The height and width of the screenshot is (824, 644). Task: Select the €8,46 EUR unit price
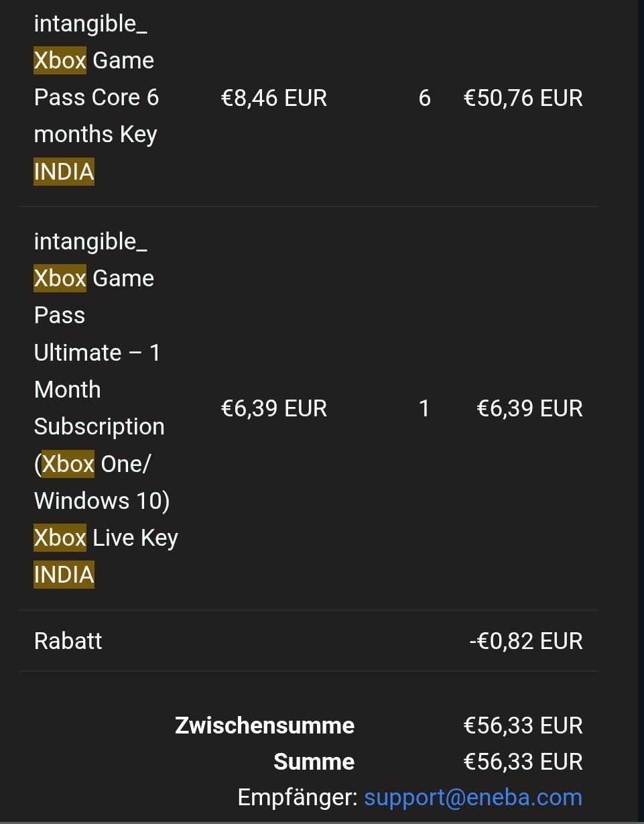(x=274, y=98)
